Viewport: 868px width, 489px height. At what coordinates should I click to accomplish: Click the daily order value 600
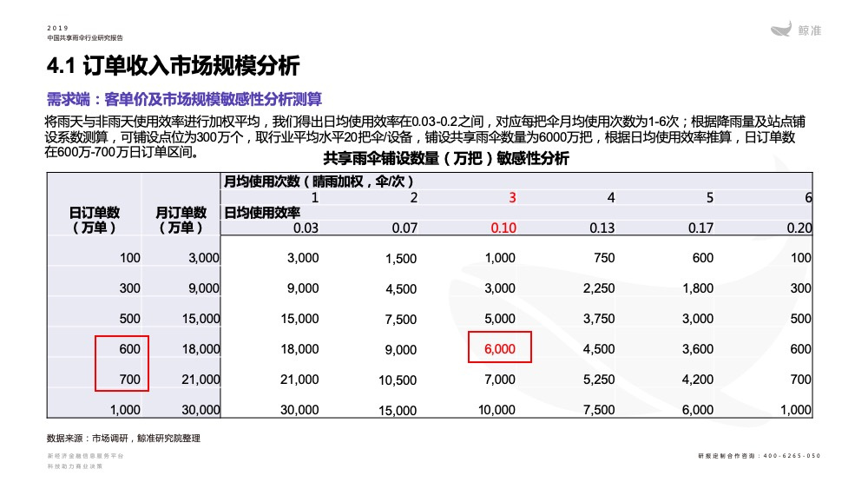pyautogui.click(x=129, y=349)
